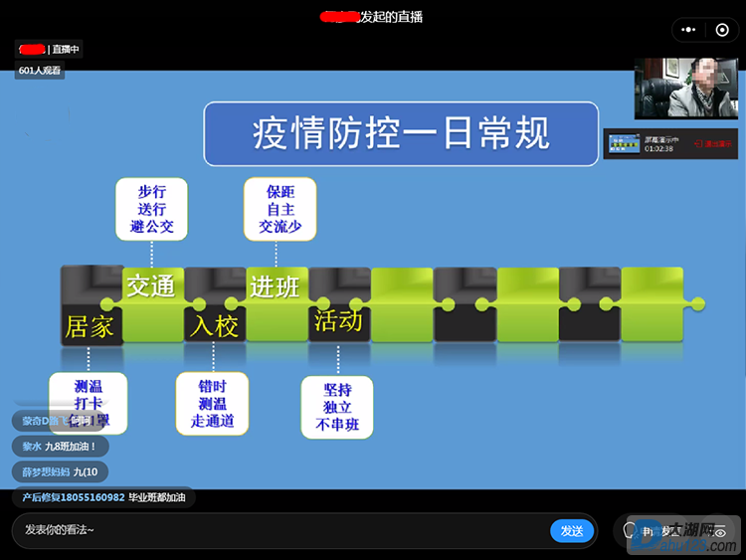Click the 发起的直播 livestream title
The height and width of the screenshot is (560, 746).
pos(392,17)
